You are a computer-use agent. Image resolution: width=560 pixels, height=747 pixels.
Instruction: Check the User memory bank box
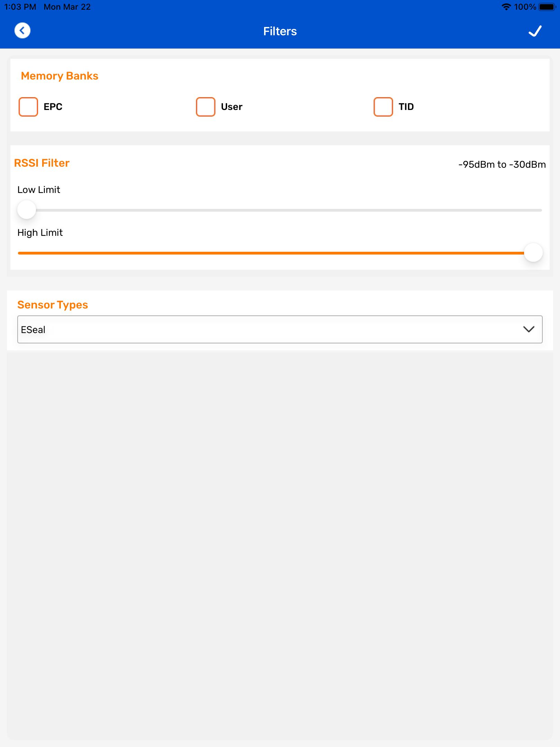pos(206,107)
